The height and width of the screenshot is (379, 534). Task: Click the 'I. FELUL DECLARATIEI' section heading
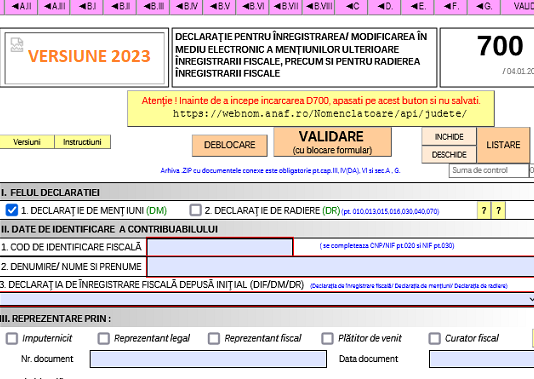[50, 193]
